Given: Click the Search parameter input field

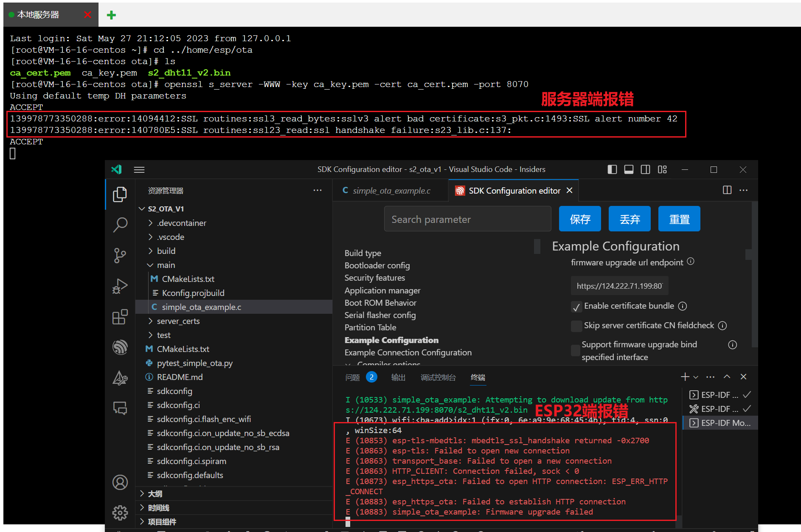Looking at the screenshot, I should click(x=467, y=219).
